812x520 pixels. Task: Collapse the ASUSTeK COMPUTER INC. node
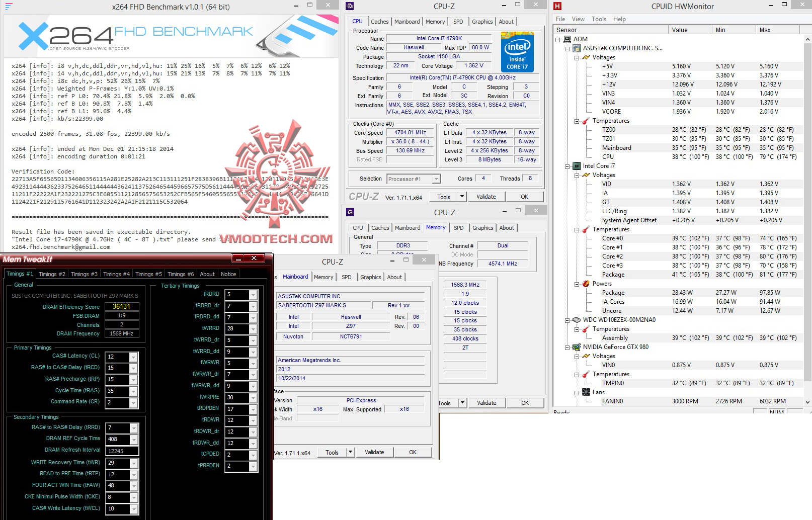(x=567, y=48)
